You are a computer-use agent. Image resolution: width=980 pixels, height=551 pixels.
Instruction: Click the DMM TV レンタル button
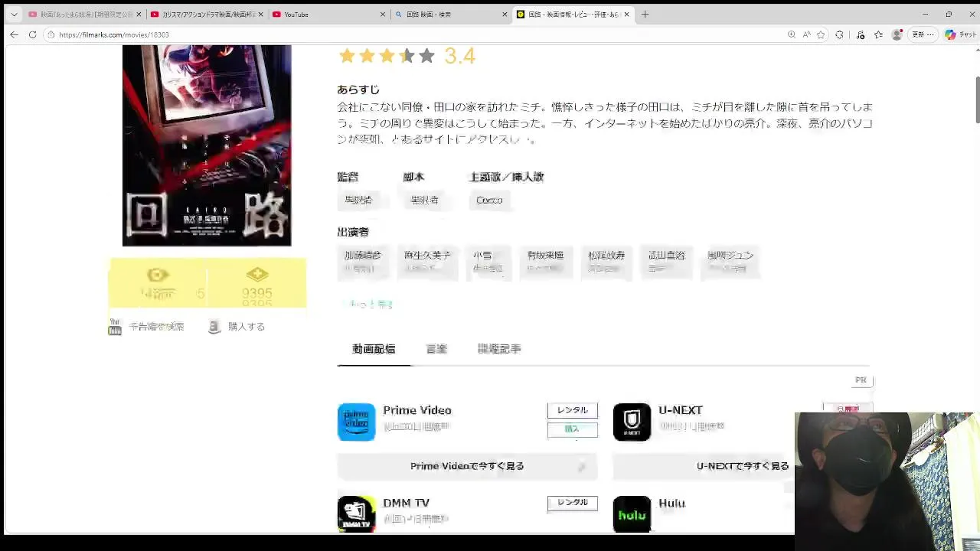click(572, 503)
